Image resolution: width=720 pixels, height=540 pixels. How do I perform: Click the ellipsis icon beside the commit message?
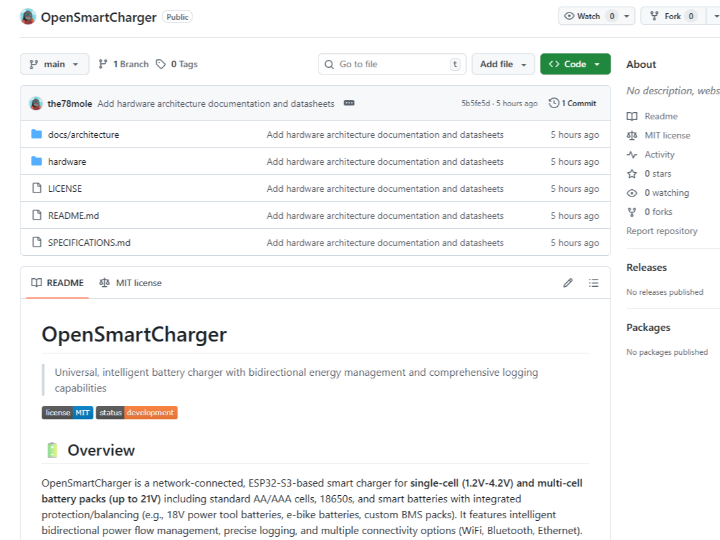click(x=348, y=103)
